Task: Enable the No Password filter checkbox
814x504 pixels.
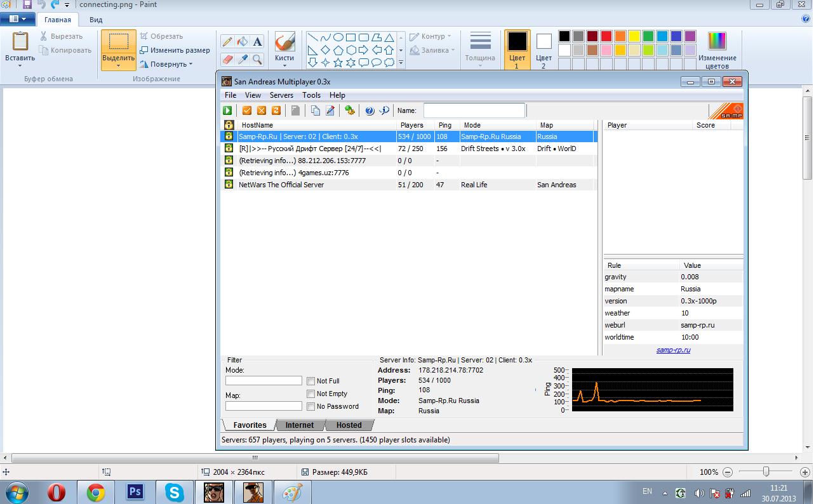Action: point(310,406)
